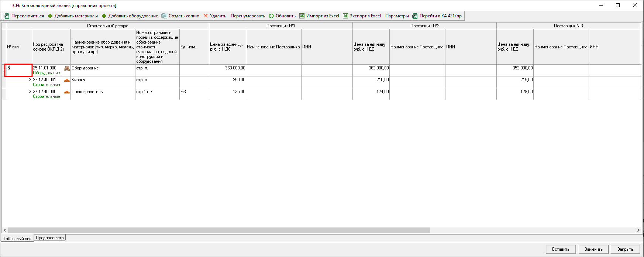The height and width of the screenshot is (257, 644).
Task: Click the brick material icon beside Кирпич
Action: point(67,80)
